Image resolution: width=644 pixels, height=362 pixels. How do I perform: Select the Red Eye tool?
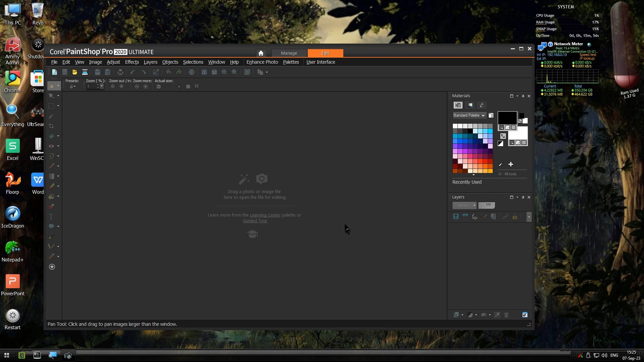51,146
